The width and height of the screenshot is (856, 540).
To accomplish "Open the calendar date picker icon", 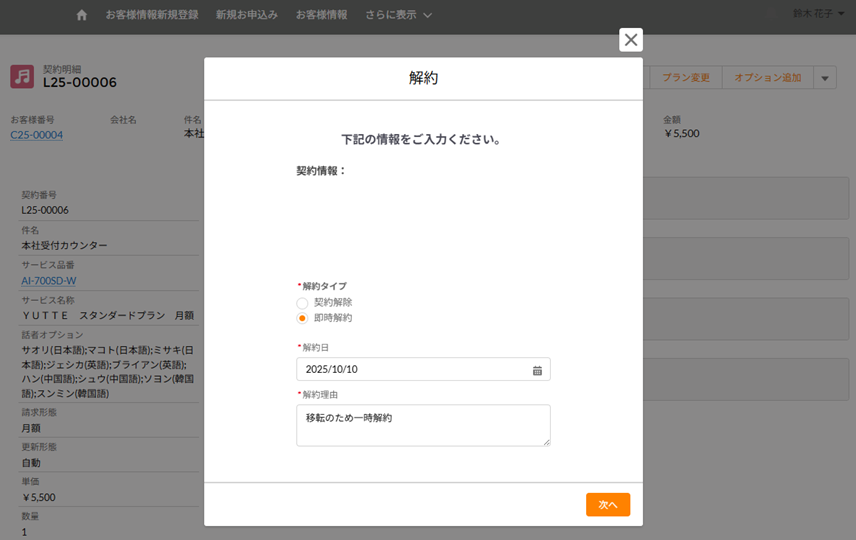I will coord(537,370).
